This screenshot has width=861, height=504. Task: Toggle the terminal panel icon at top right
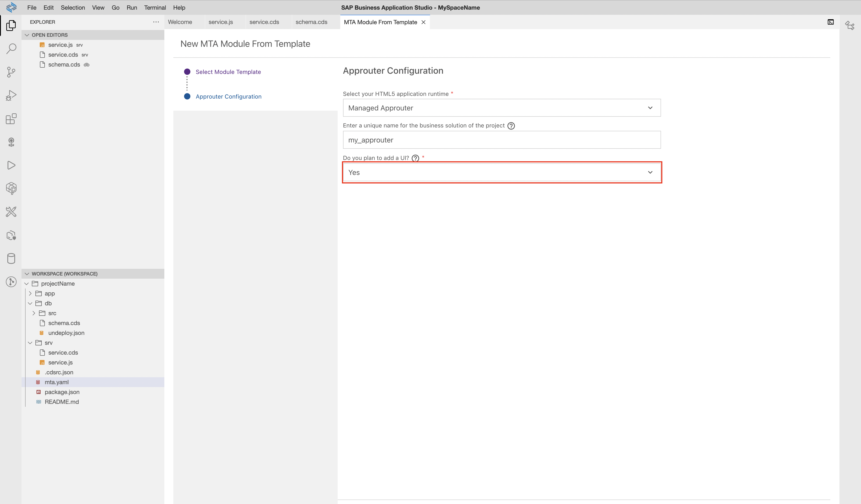pyautogui.click(x=831, y=22)
